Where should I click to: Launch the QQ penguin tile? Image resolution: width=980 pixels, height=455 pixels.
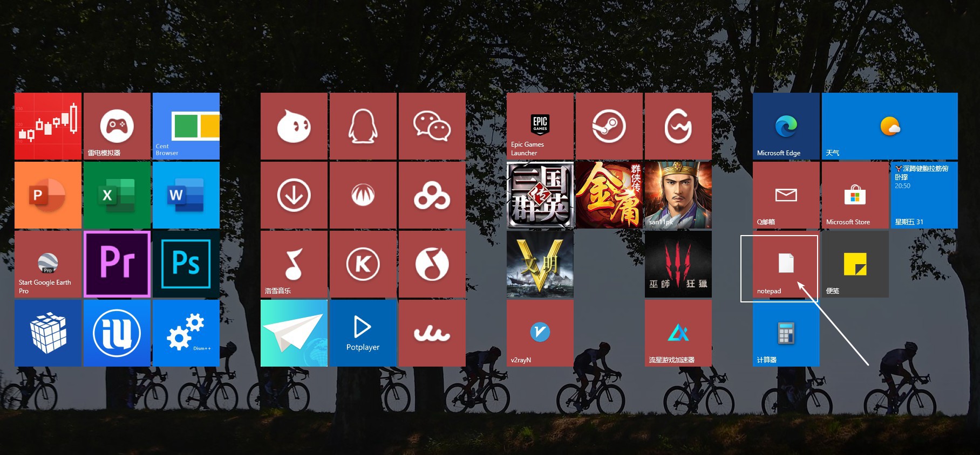(363, 126)
